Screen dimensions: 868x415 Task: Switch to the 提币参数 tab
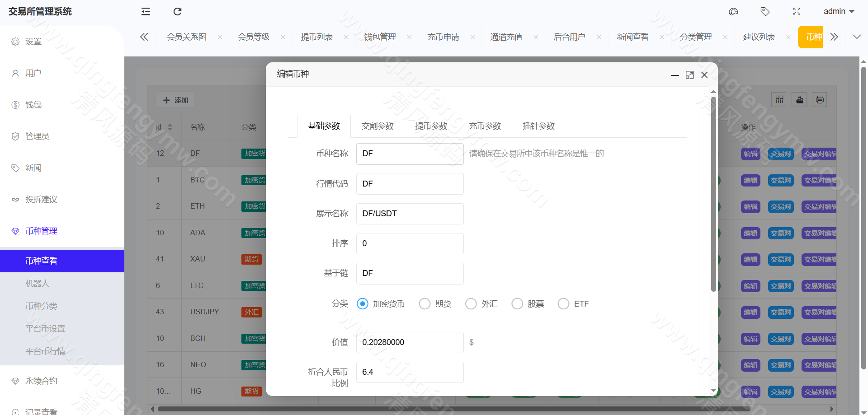tap(430, 126)
